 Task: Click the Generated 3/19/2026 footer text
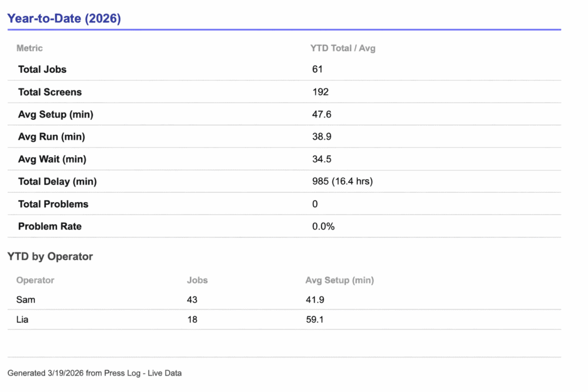coord(94,373)
